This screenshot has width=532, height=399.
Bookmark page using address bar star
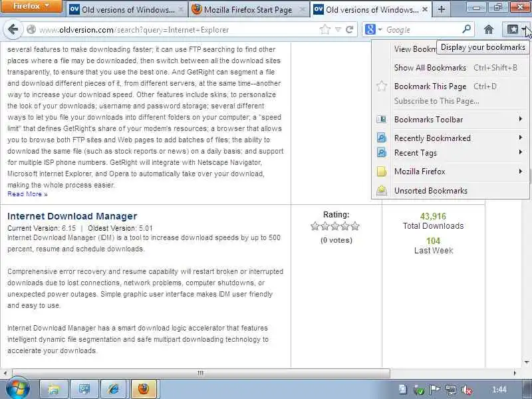click(325, 30)
